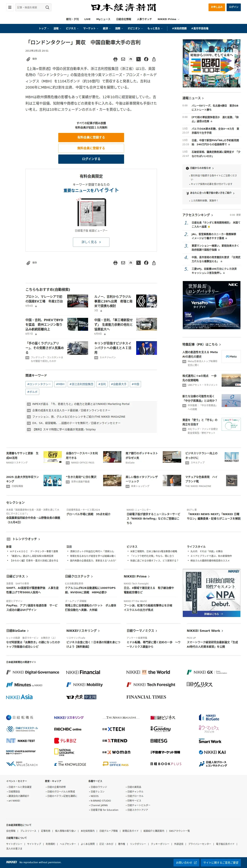
Task: Click ログインする button
Action: coord(91,159)
